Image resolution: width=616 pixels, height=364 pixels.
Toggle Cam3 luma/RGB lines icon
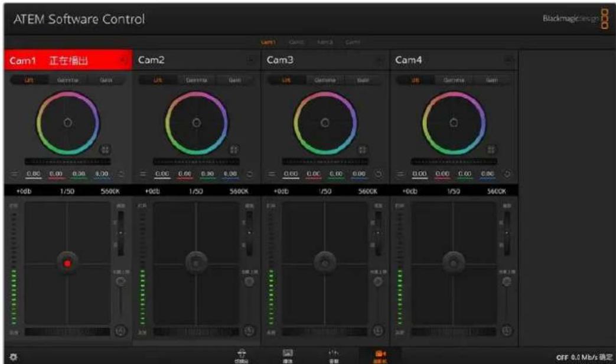[x=272, y=174]
